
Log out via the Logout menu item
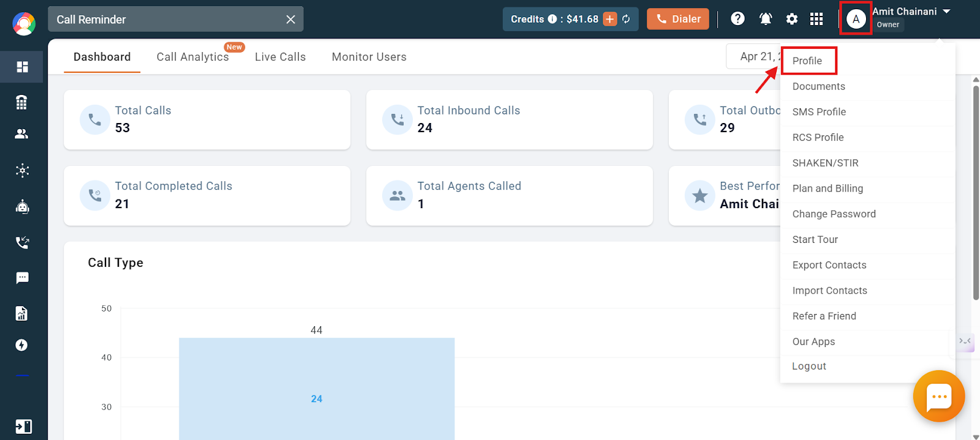pos(809,366)
